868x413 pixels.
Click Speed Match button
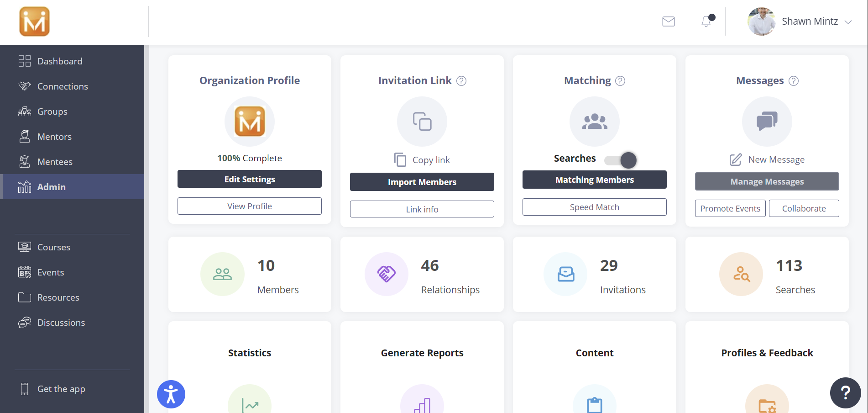click(595, 207)
